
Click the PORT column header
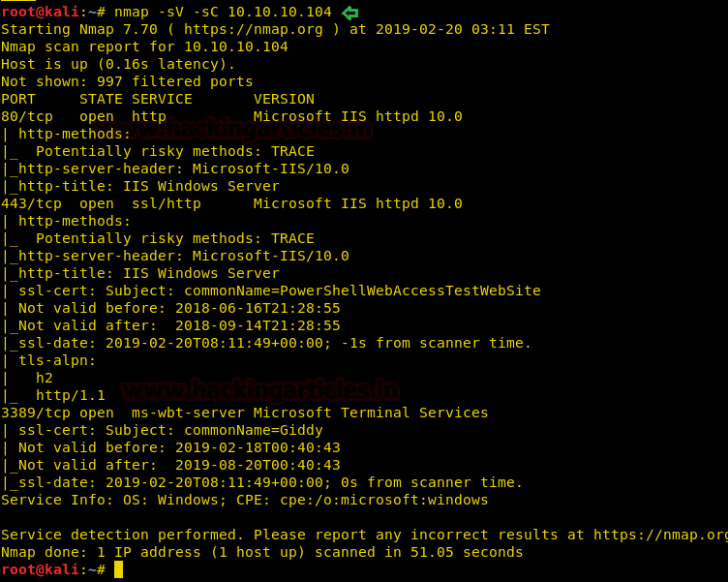[x=18, y=99]
